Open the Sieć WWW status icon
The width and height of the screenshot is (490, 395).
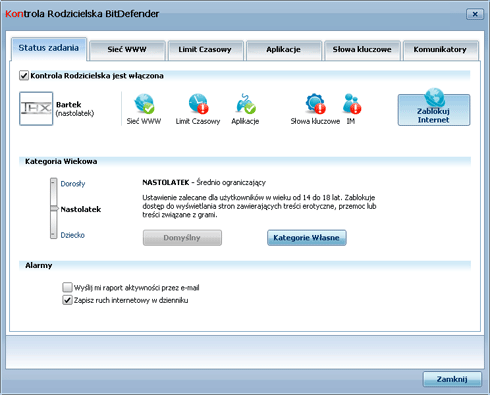(144, 104)
